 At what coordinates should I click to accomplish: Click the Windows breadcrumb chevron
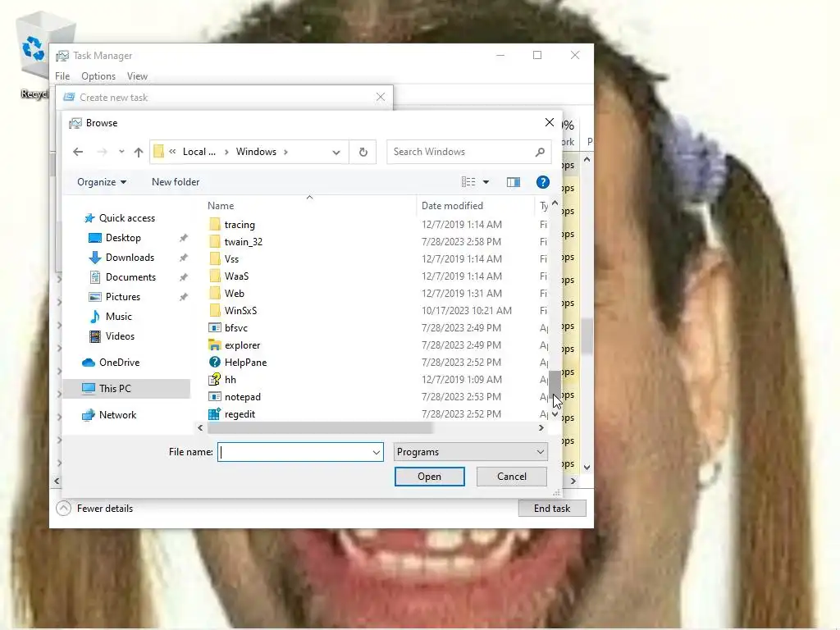point(285,152)
